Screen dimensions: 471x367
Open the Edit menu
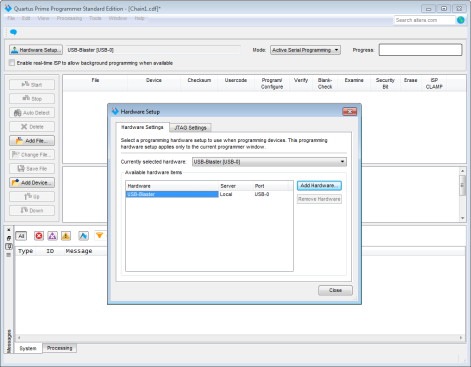[26, 18]
